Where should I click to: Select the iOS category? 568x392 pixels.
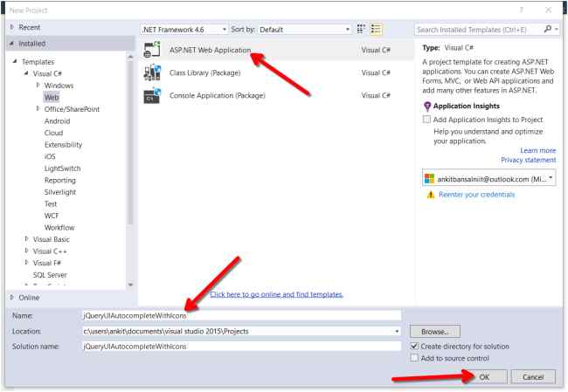pyautogui.click(x=50, y=156)
